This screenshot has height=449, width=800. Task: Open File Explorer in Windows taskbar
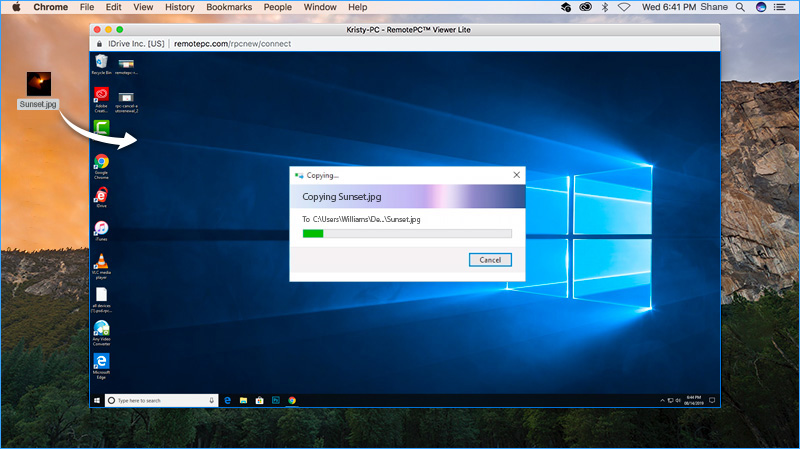[x=244, y=400]
